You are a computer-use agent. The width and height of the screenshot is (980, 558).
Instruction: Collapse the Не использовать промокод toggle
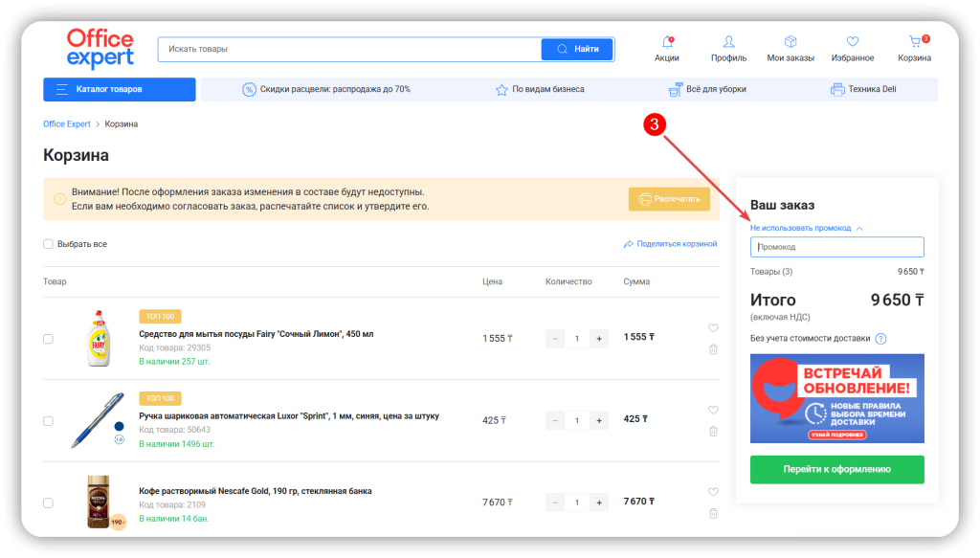(806, 228)
